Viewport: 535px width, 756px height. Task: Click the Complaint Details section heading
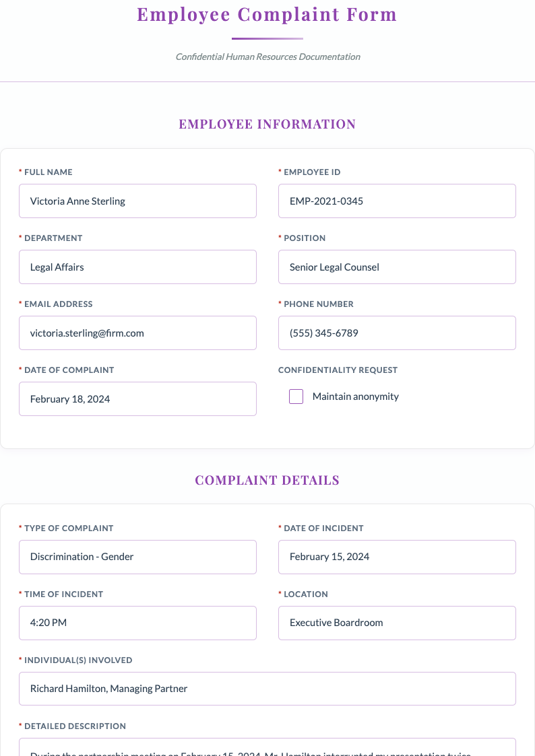click(267, 480)
